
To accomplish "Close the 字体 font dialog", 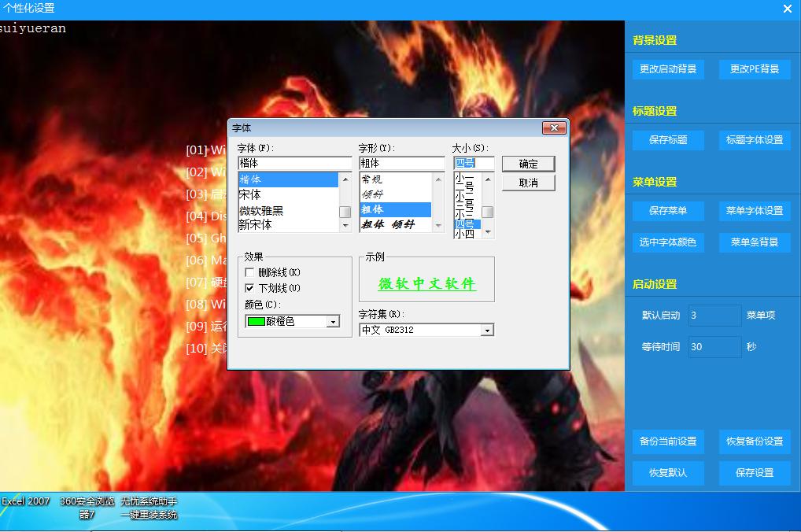I will point(554,127).
